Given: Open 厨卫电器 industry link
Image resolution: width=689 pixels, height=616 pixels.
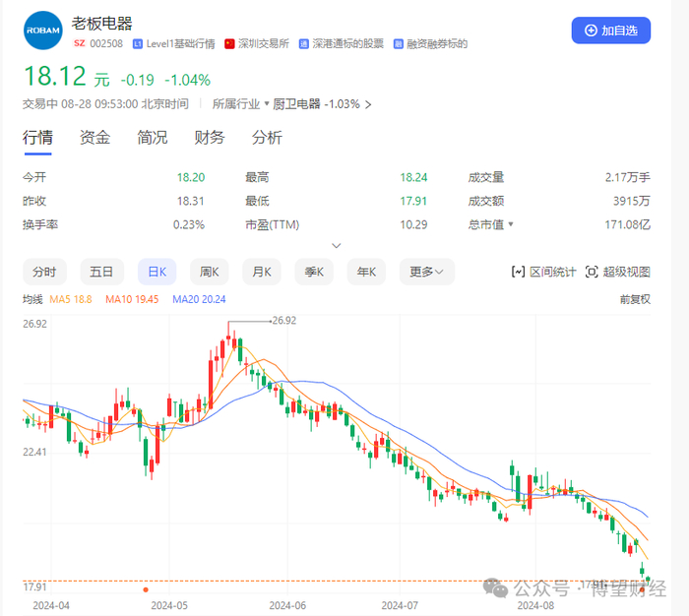Looking at the screenshot, I should click(296, 104).
